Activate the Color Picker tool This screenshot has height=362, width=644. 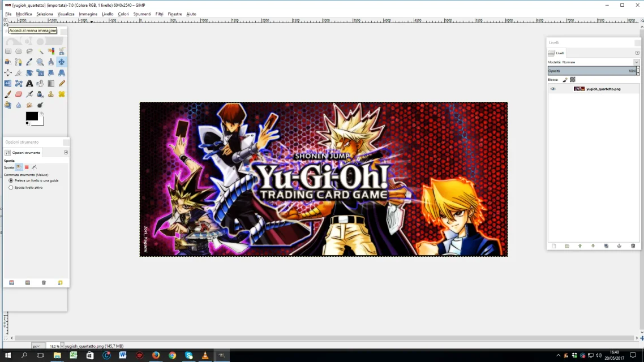click(x=29, y=62)
